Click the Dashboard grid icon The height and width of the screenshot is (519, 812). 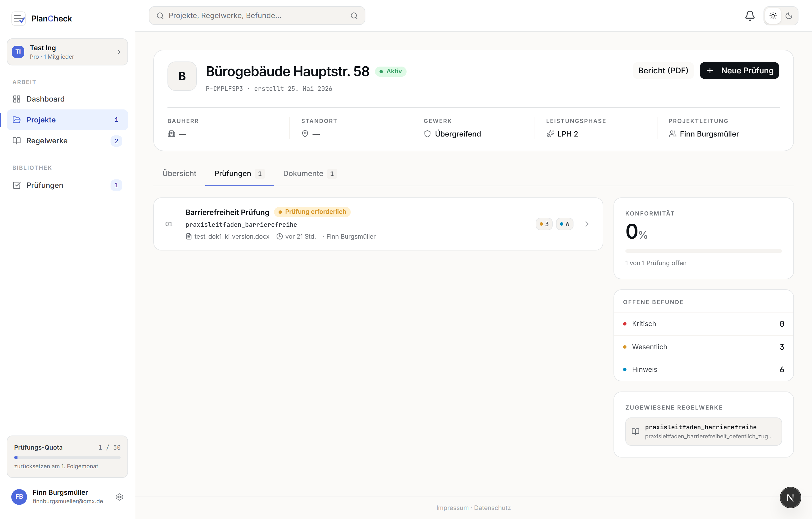[x=17, y=99]
